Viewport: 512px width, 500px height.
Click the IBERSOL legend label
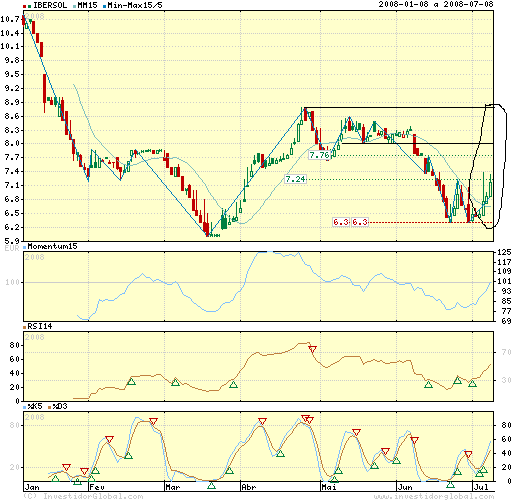coord(50,5)
